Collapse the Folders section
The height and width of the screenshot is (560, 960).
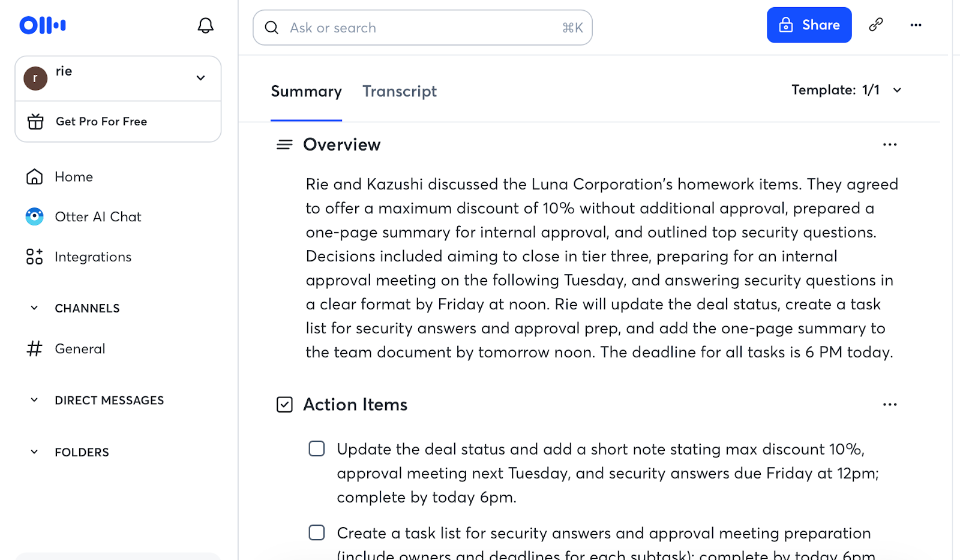click(x=35, y=452)
